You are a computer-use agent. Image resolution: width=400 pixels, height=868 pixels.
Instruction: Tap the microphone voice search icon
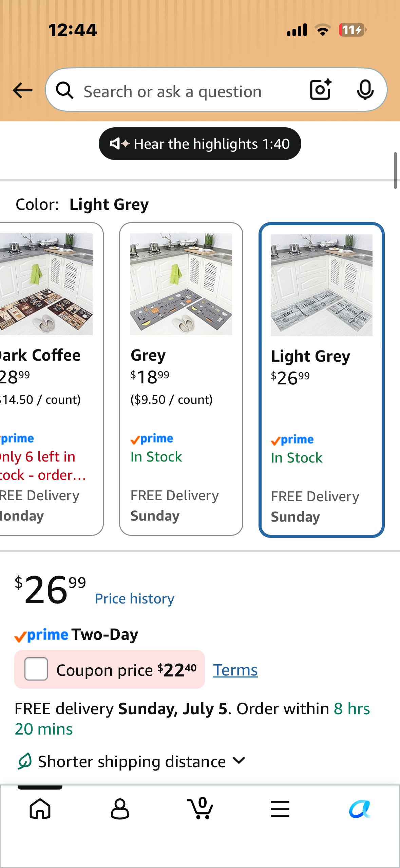pos(365,90)
